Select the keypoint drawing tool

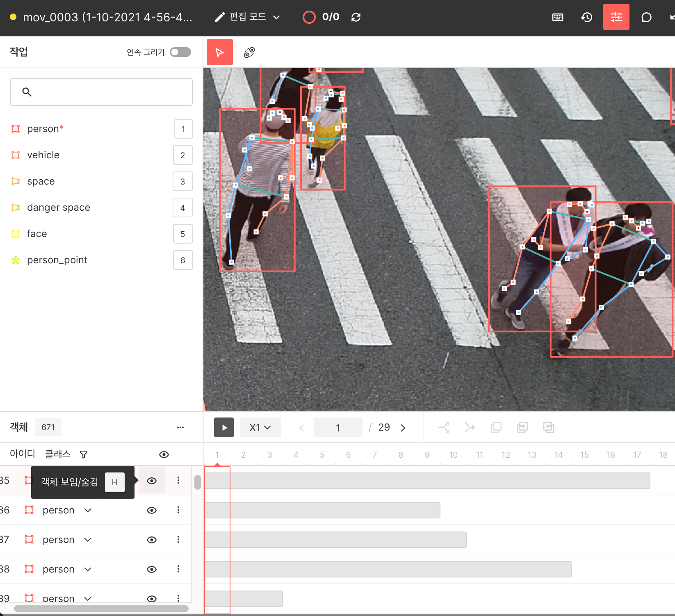click(249, 52)
